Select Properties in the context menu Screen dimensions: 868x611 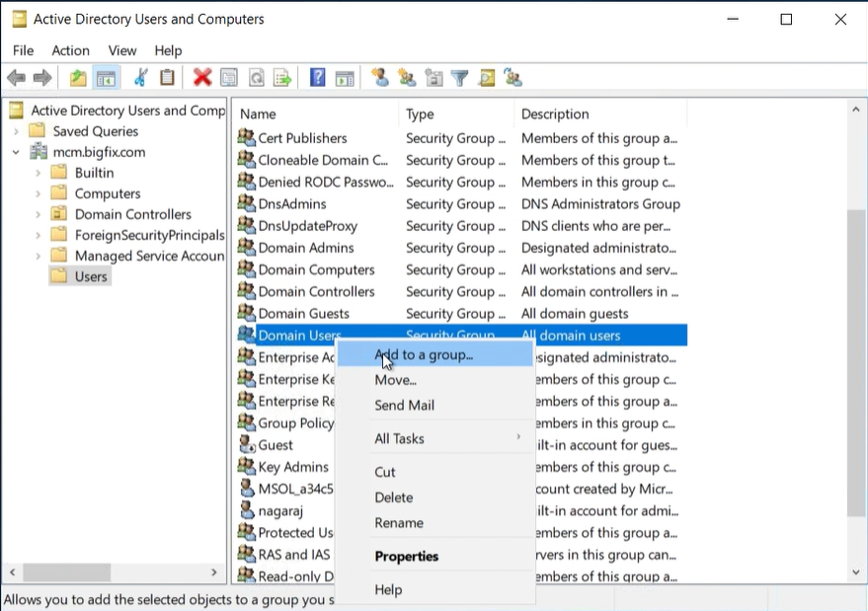[x=406, y=556]
